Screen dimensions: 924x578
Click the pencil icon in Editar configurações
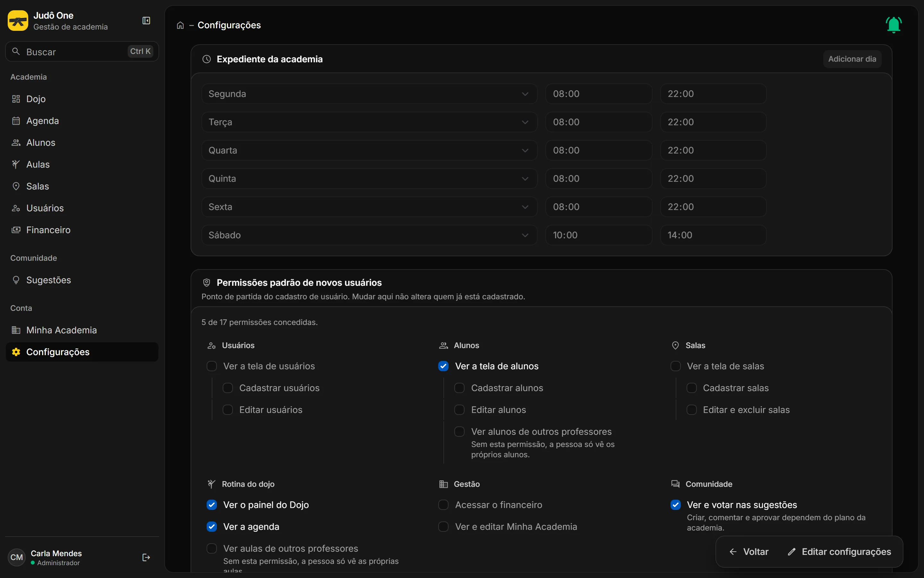pyautogui.click(x=792, y=552)
